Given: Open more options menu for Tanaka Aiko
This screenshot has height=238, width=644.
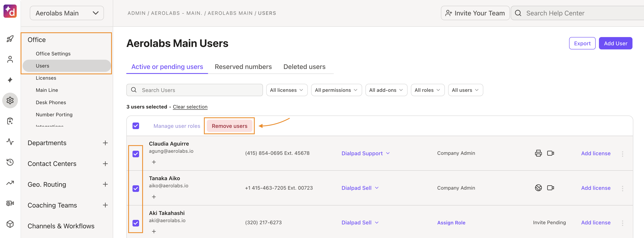Looking at the screenshot, I should [623, 188].
